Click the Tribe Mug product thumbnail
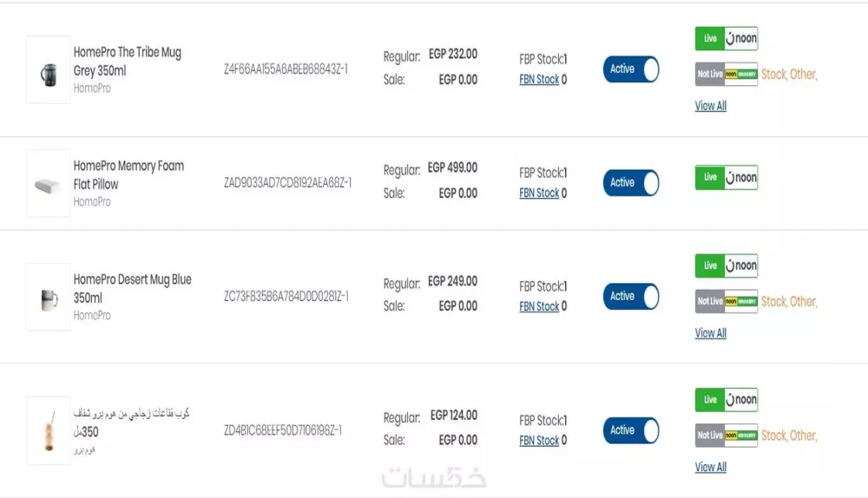 coord(48,70)
